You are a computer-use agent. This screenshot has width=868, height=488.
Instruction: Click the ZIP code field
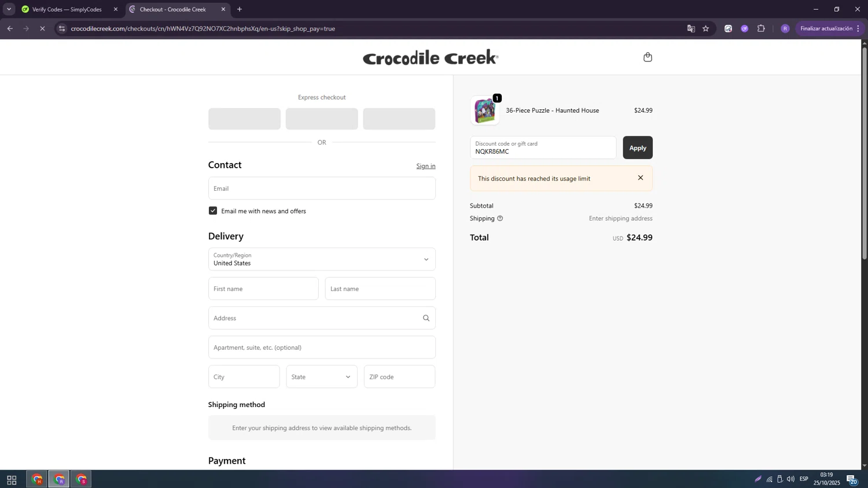[399, 376]
